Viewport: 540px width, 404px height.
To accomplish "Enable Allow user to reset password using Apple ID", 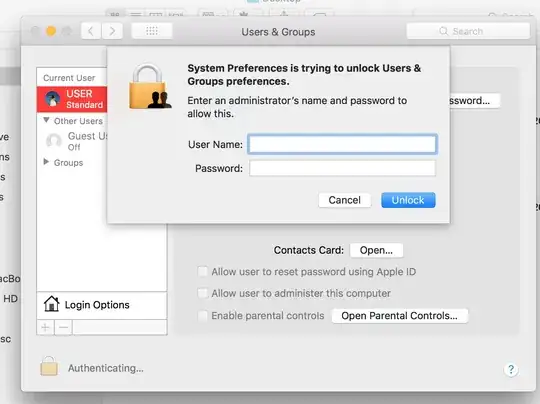I will (202, 272).
